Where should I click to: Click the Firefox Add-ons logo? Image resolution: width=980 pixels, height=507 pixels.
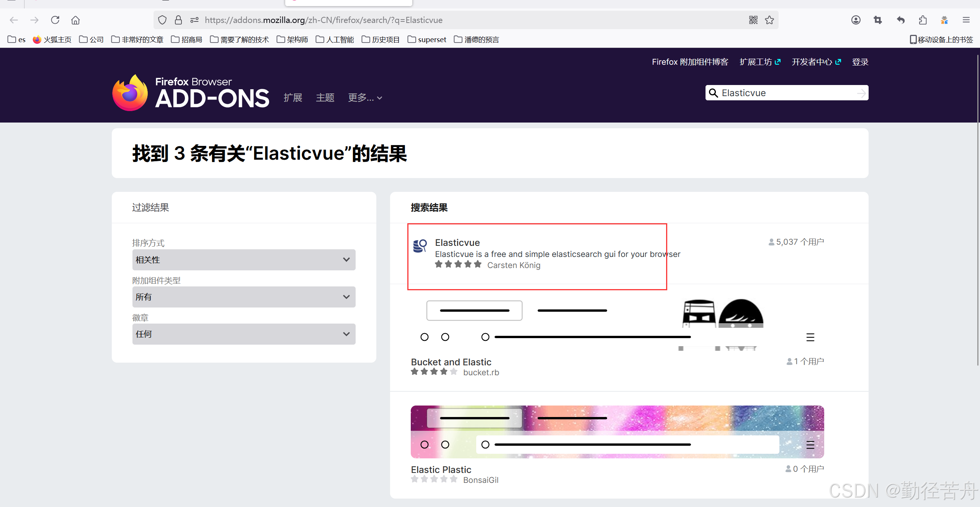click(191, 93)
